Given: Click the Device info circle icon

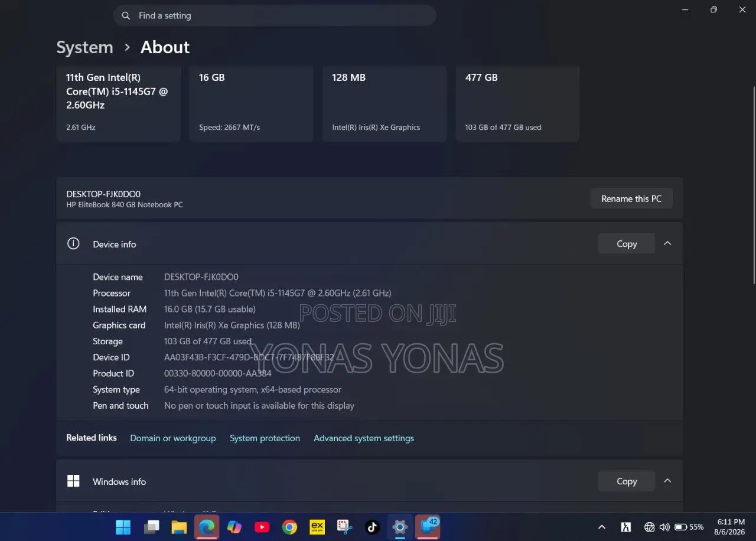Looking at the screenshot, I should click(x=73, y=244).
